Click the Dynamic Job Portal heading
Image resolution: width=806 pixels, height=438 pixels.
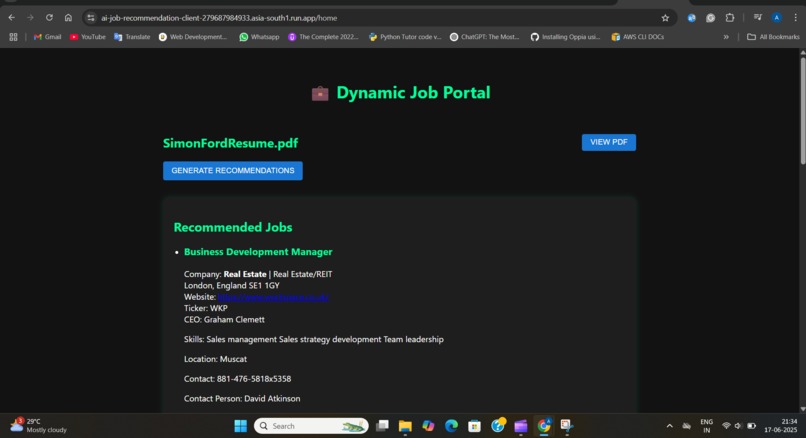point(413,93)
